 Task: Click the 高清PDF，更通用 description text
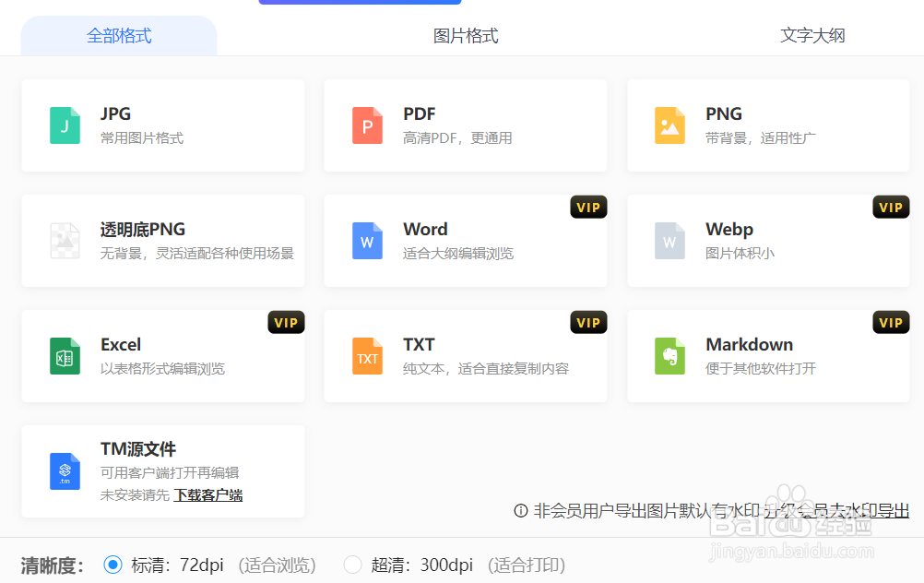pyautogui.click(x=457, y=138)
